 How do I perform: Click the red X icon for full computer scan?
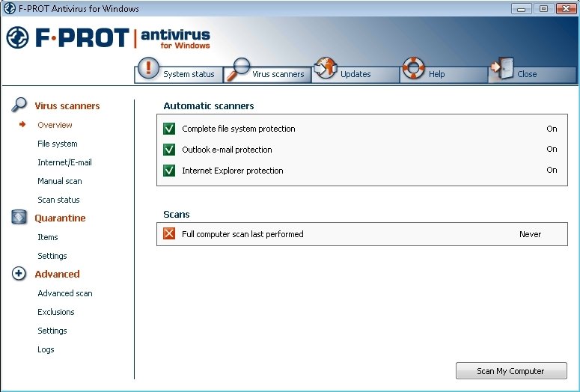point(169,233)
